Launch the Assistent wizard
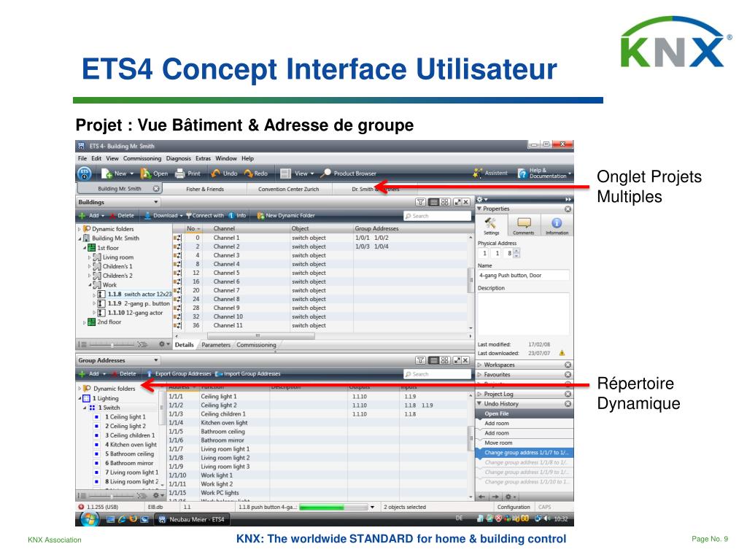This screenshot has height=560, width=747. pos(490,173)
